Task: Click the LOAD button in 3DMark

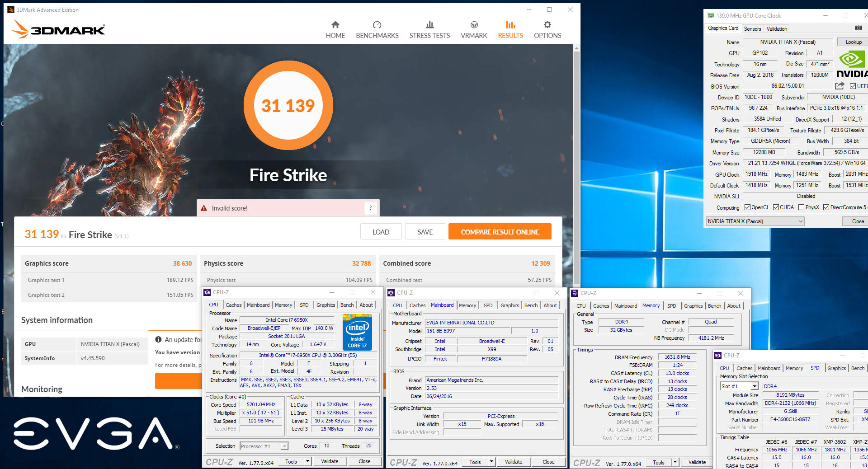Action: [x=381, y=232]
